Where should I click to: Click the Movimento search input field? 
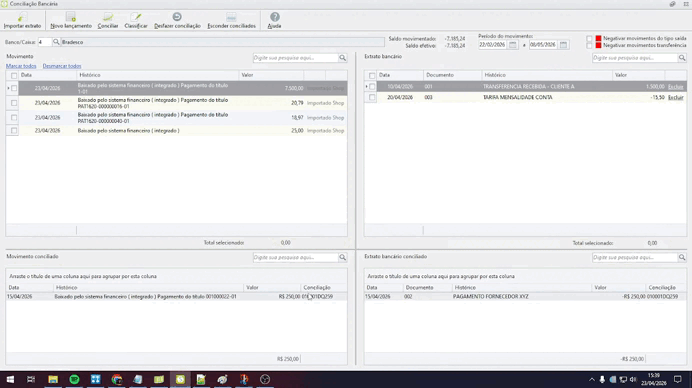click(x=295, y=58)
